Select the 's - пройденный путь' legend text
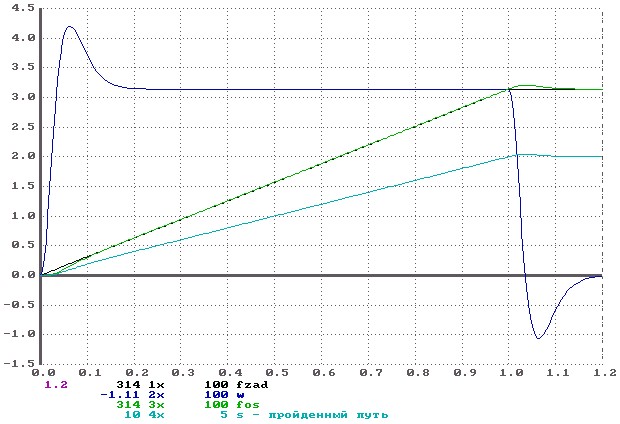This screenshot has width=620, height=424. [x=312, y=415]
